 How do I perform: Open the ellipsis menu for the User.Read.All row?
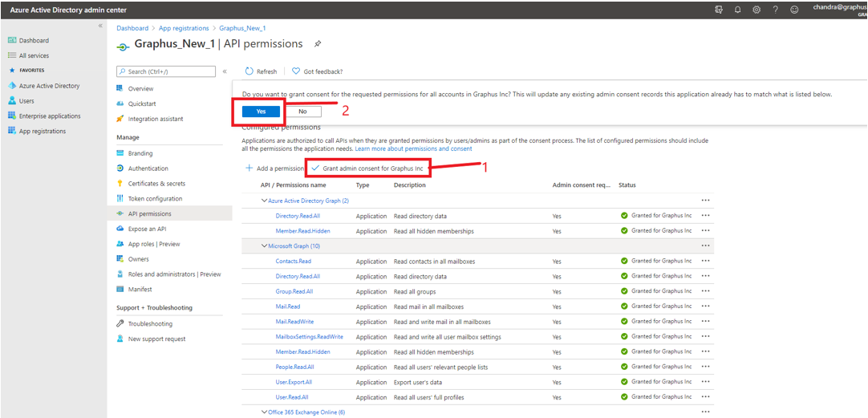point(705,397)
